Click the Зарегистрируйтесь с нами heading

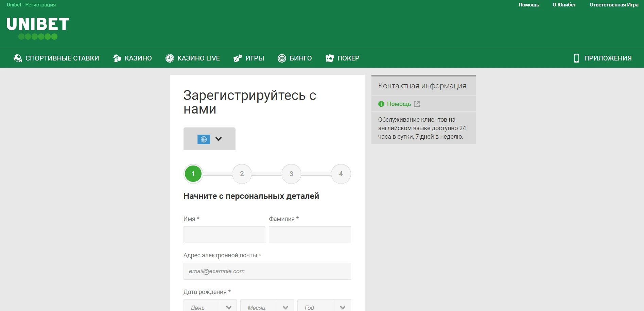click(250, 102)
